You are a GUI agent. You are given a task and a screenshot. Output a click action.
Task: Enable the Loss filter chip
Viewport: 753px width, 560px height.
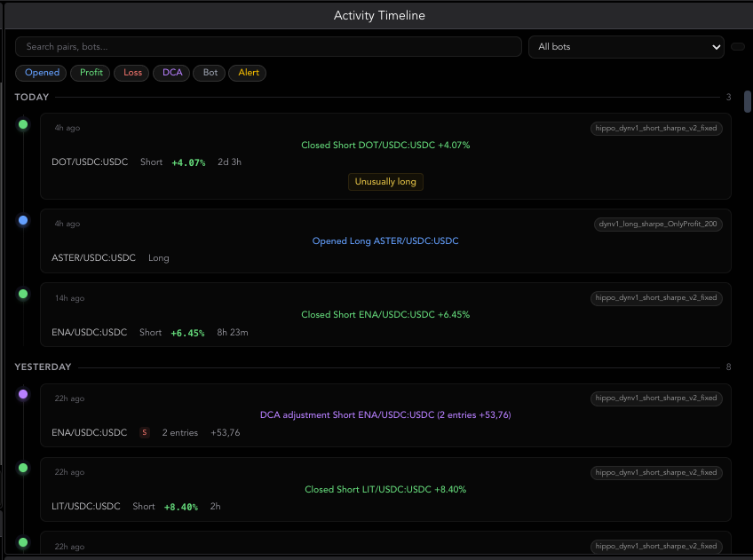(132, 73)
